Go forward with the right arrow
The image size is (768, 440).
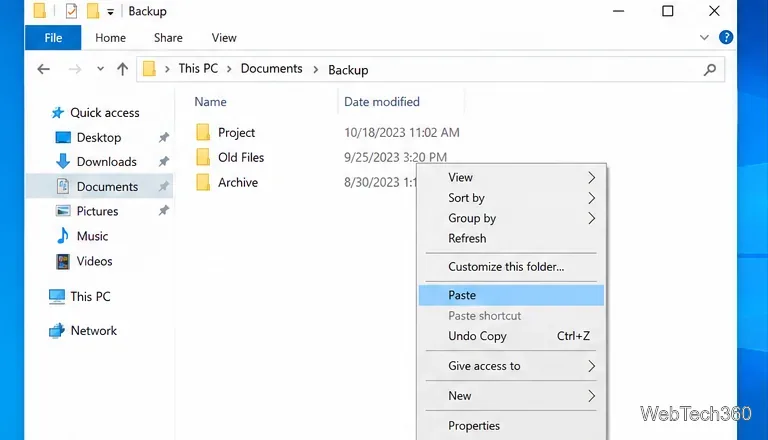(75, 70)
